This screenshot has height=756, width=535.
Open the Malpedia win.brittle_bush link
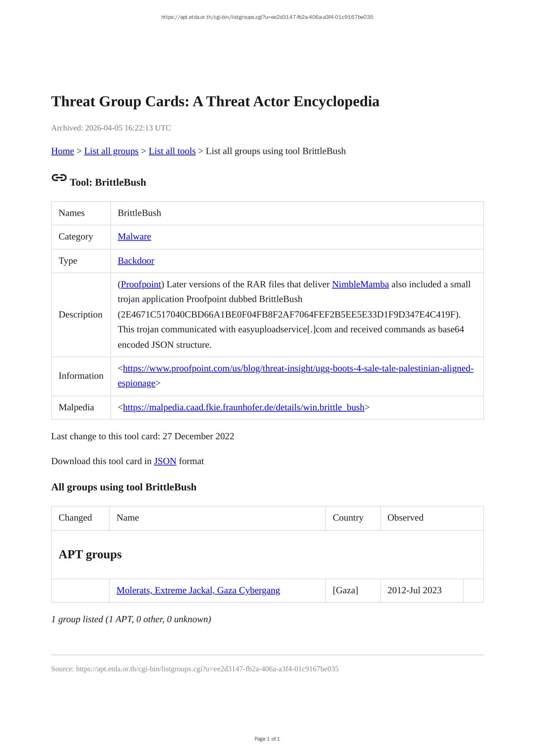pyautogui.click(x=243, y=407)
